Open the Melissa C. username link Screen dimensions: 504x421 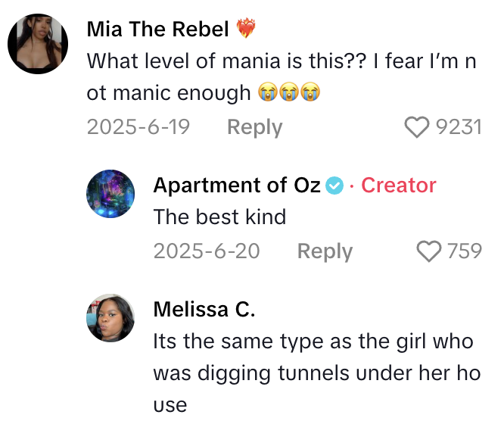pyautogui.click(x=204, y=309)
